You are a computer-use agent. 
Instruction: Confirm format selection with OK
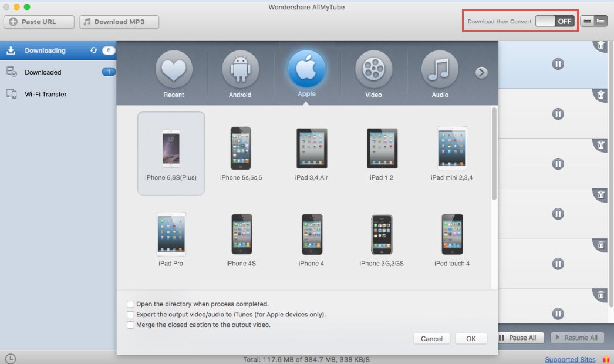coord(471,339)
